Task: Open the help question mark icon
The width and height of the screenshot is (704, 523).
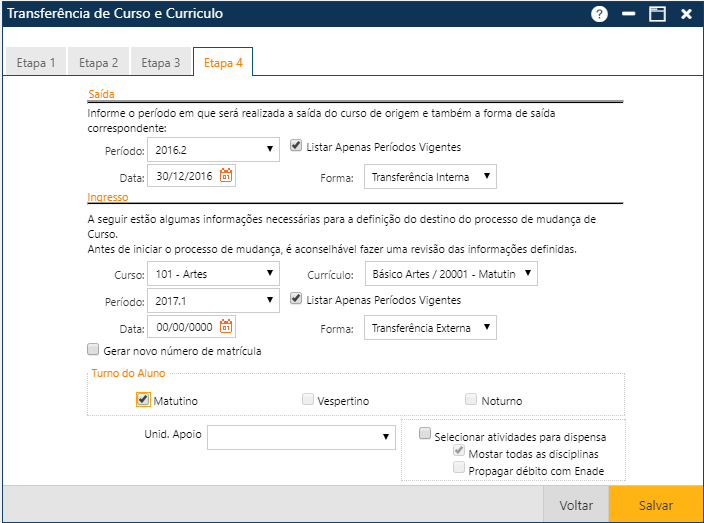Action: coord(599,14)
